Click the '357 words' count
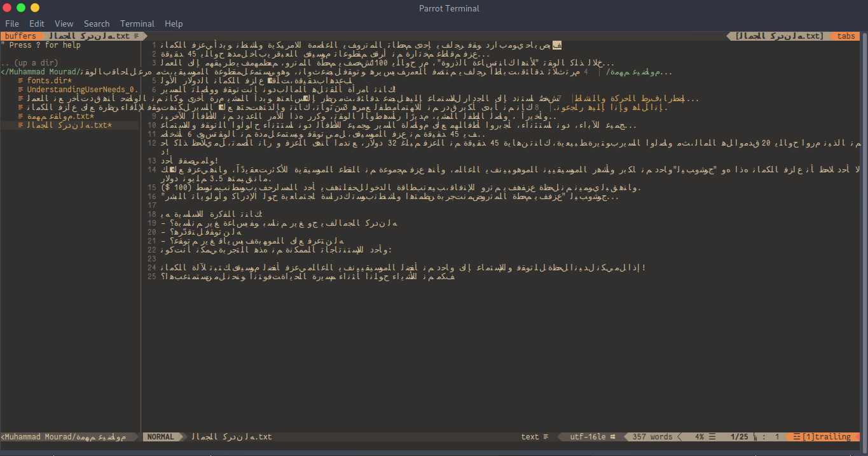868x456 pixels. pyautogui.click(x=652, y=437)
